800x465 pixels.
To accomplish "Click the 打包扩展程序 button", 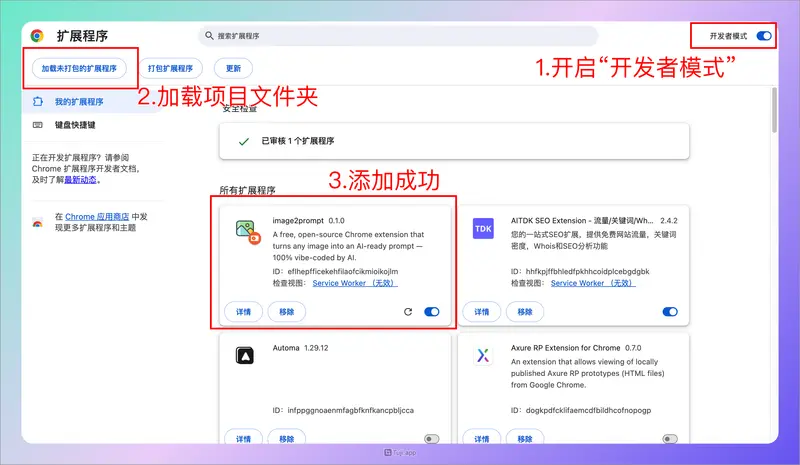I will pos(170,69).
